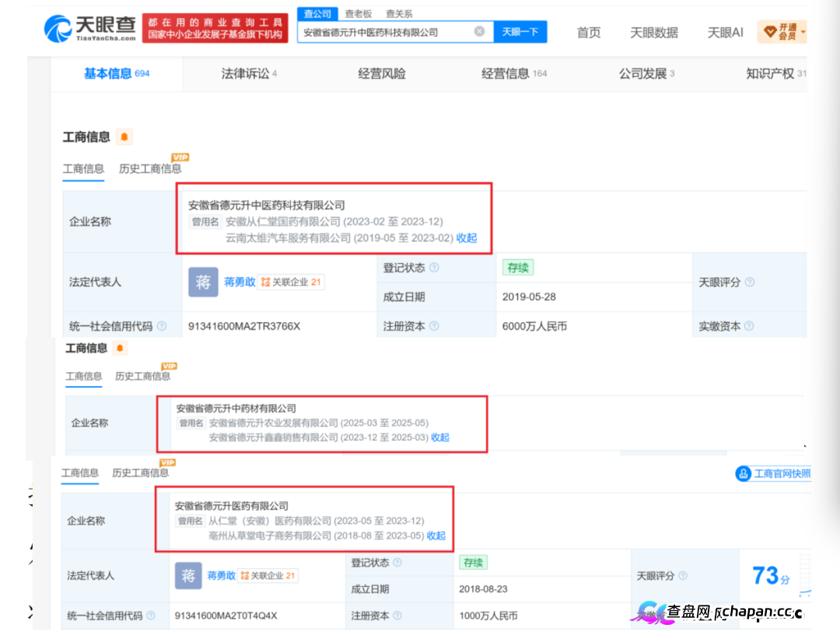Open the 开通会员 dropdown arrow
Image resolution: width=840 pixels, height=632 pixels.
[x=803, y=32]
